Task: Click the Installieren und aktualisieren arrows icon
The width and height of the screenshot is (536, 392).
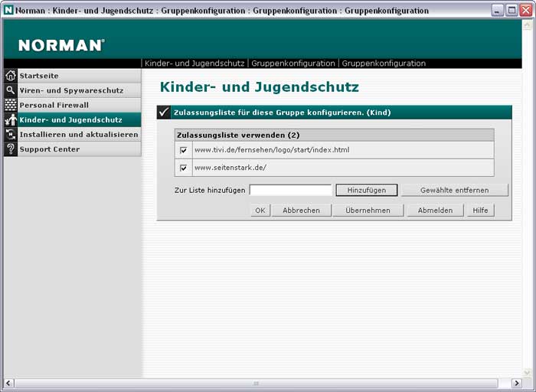Action: click(x=11, y=135)
